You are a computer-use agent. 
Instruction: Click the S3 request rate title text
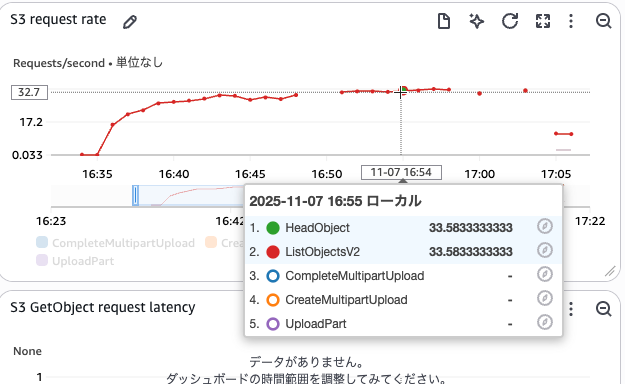point(58,20)
